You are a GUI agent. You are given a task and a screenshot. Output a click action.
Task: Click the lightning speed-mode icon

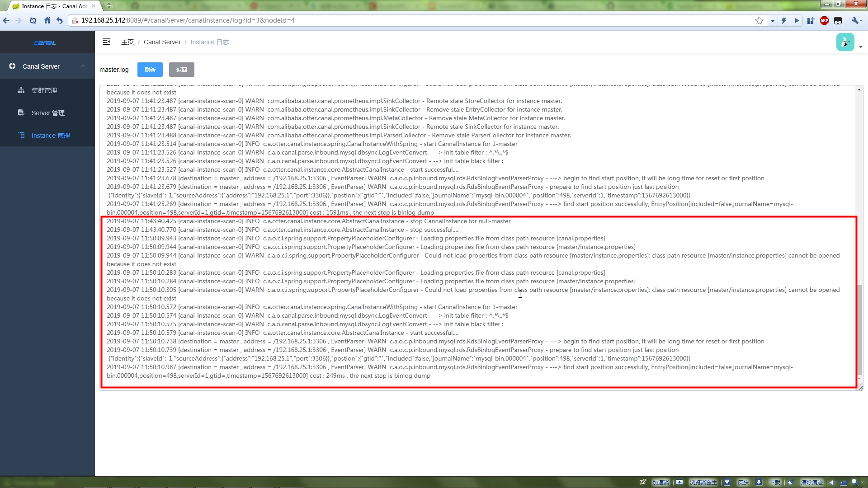click(x=784, y=20)
